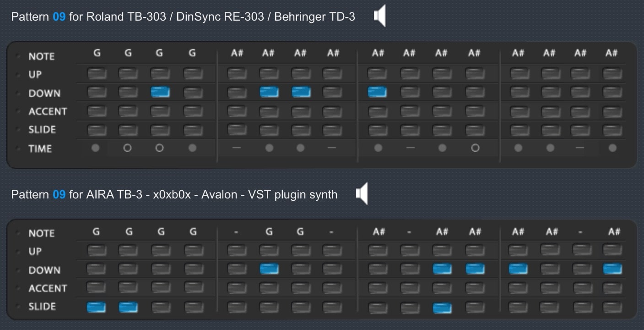
Task: Click the rest dash at step 5 of the TB-3 NOTE row
Action: pyautogui.click(x=236, y=232)
